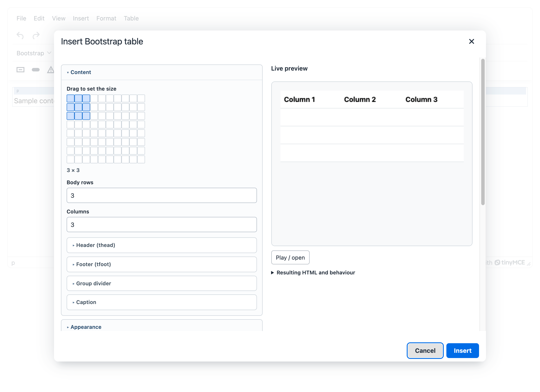This screenshot has width=540, height=392.
Task: Click into the Columns field
Action: tap(162, 224)
